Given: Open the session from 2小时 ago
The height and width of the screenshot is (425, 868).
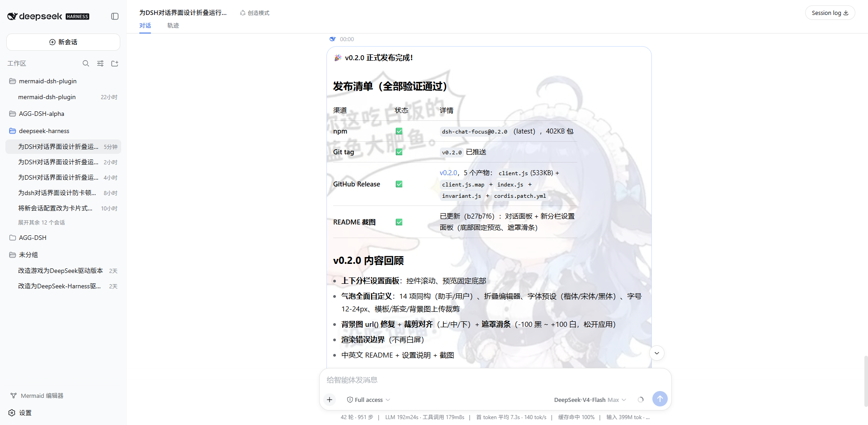Looking at the screenshot, I should pyautogui.click(x=63, y=162).
